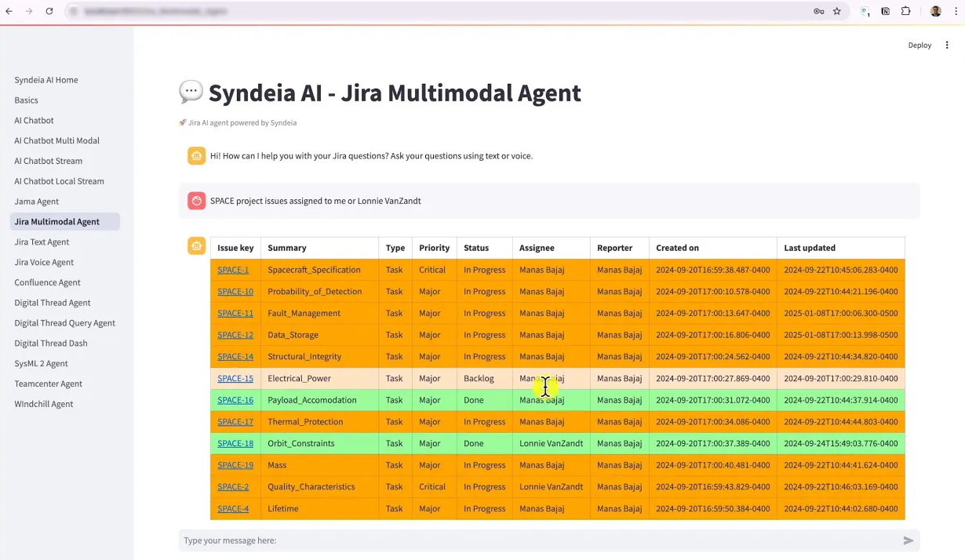Click the user avatar beside the SPACE query

196,201
